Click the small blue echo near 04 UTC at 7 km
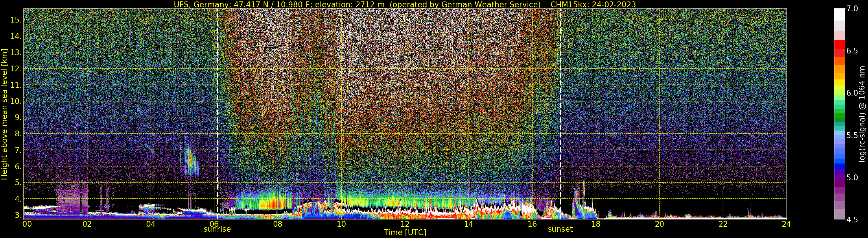 pos(147,147)
